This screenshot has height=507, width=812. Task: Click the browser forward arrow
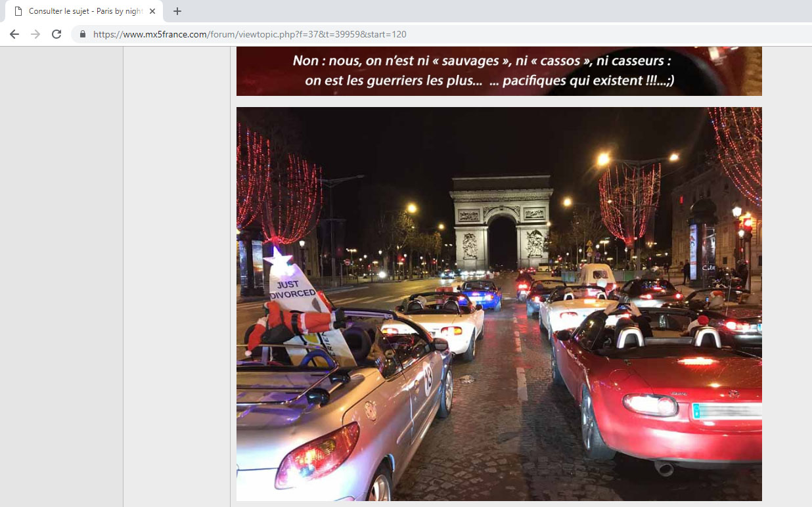pyautogui.click(x=35, y=34)
